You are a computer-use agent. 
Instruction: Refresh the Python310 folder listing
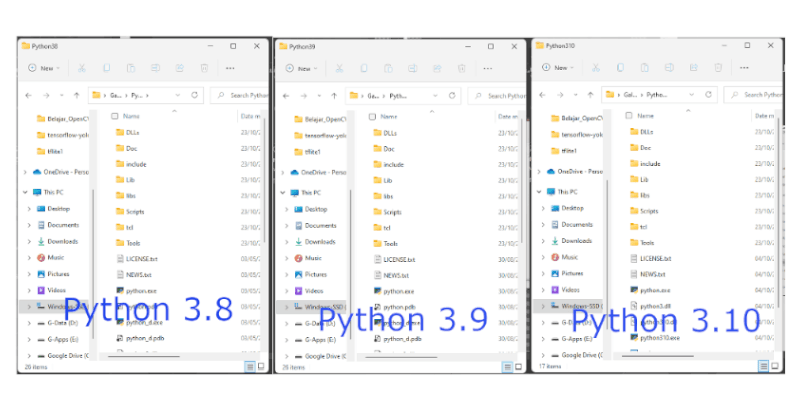coord(709,94)
